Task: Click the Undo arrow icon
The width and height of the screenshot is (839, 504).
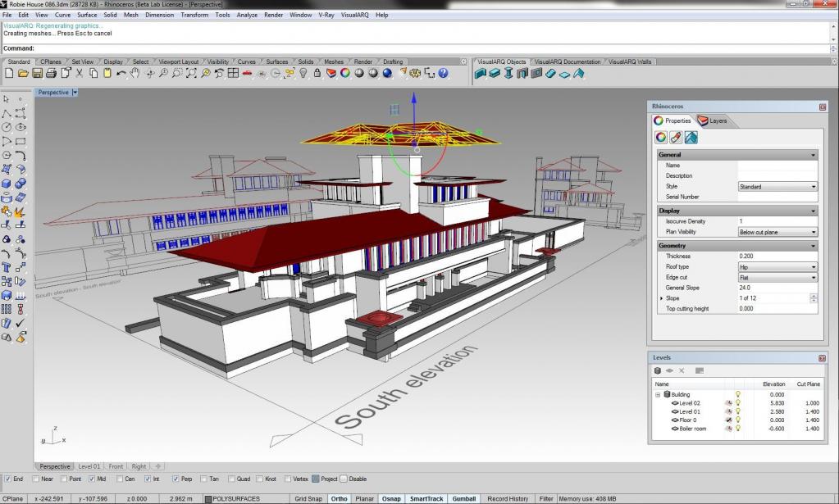Action: (x=121, y=73)
